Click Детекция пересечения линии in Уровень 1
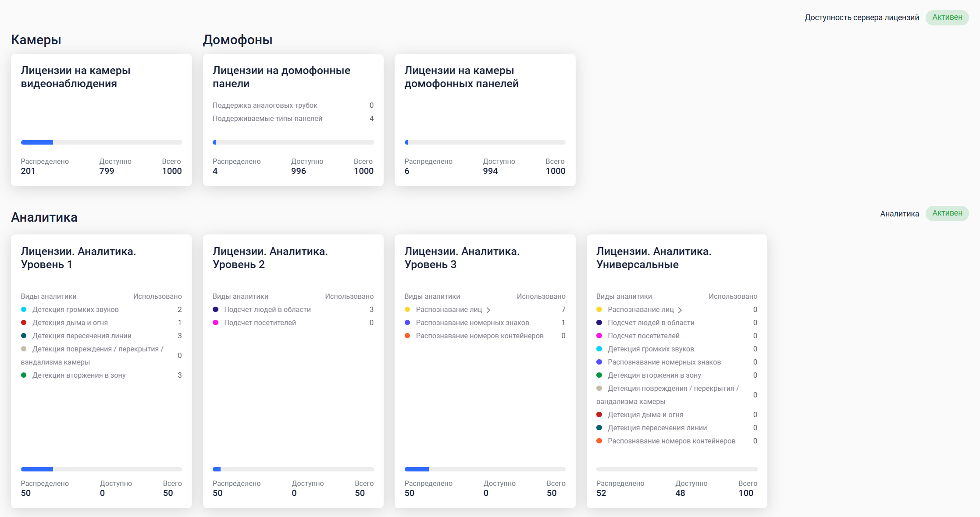980x517 pixels. tap(82, 336)
